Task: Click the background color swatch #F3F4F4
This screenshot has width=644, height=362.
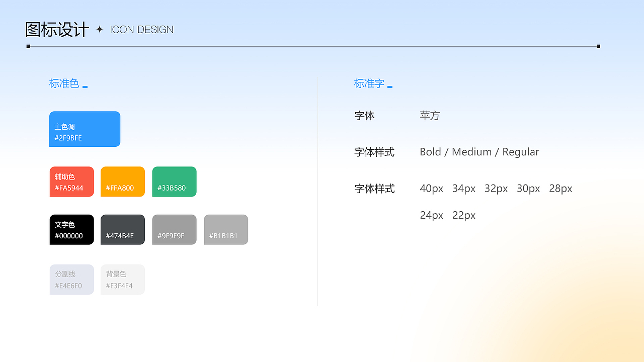Action: click(x=123, y=280)
